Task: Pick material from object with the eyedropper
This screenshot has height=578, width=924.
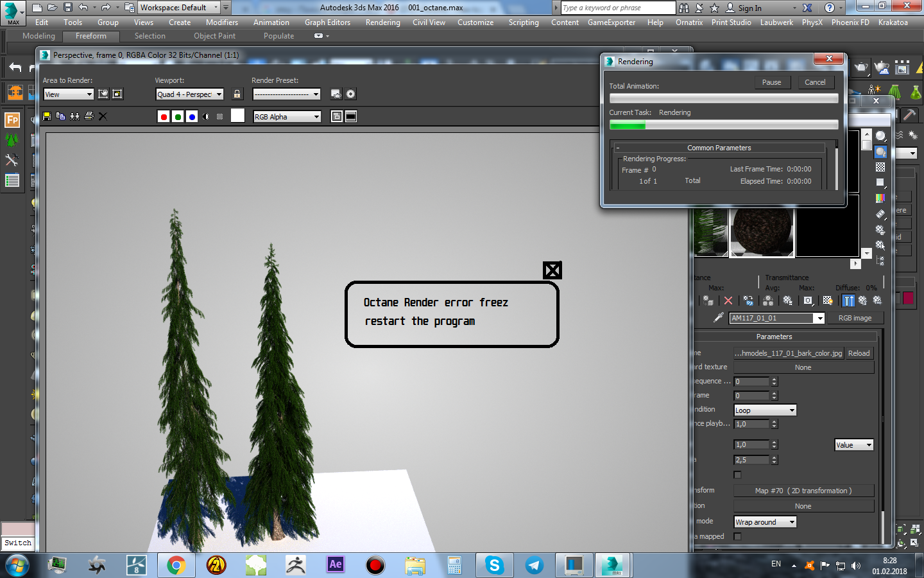Action: [x=719, y=318]
